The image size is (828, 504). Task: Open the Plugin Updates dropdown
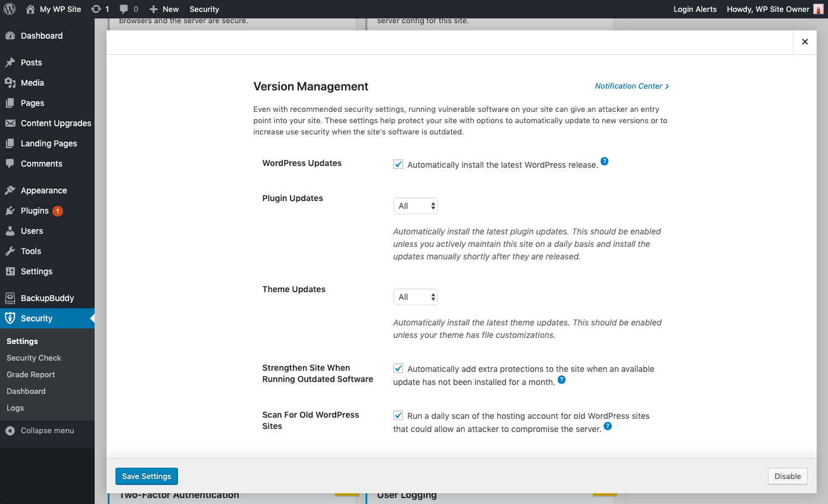[415, 206]
